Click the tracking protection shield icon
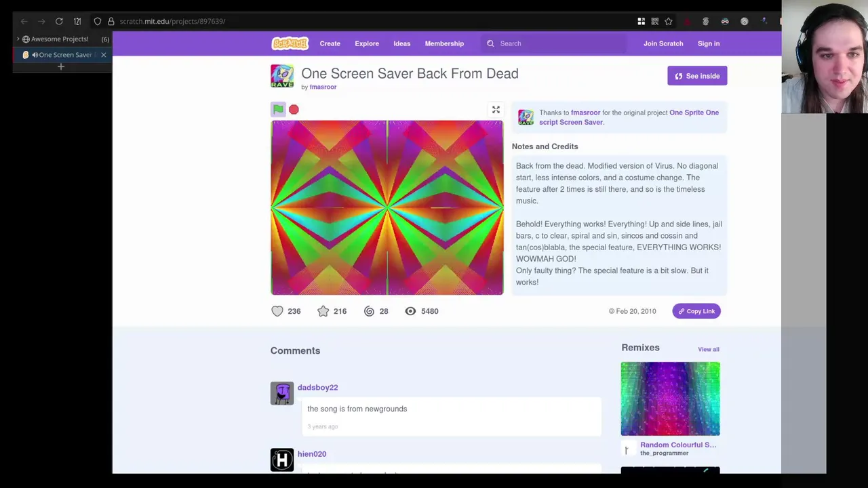Screen dimensions: 868x488 click(x=97, y=21)
